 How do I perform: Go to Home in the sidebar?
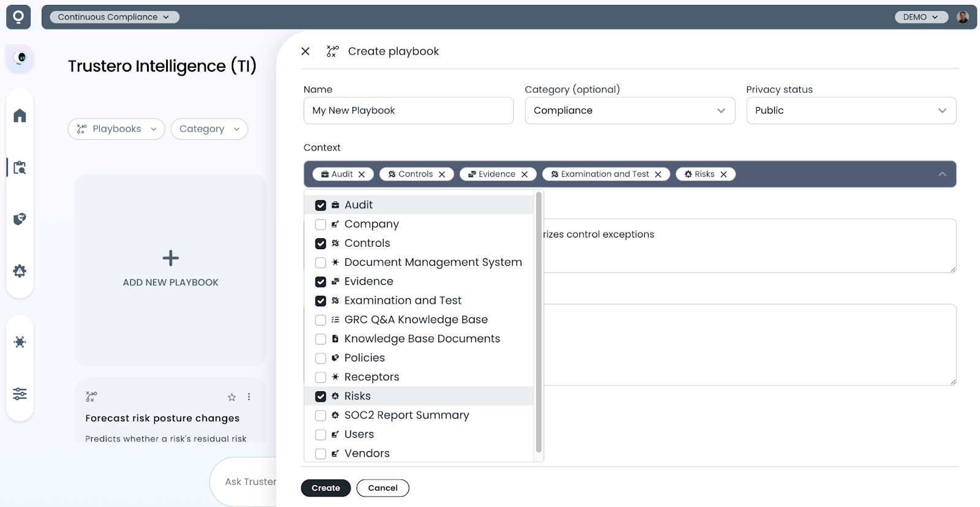(x=20, y=116)
